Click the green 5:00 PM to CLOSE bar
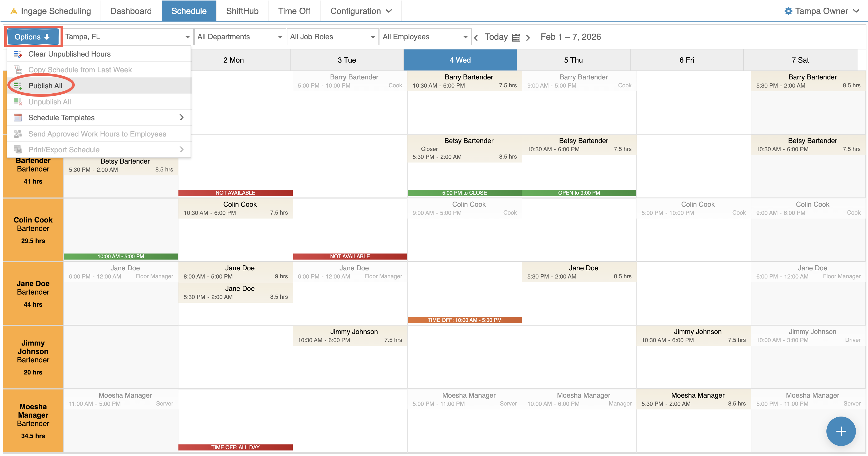The height and width of the screenshot is (456, 868). click(x=464, y=193)
